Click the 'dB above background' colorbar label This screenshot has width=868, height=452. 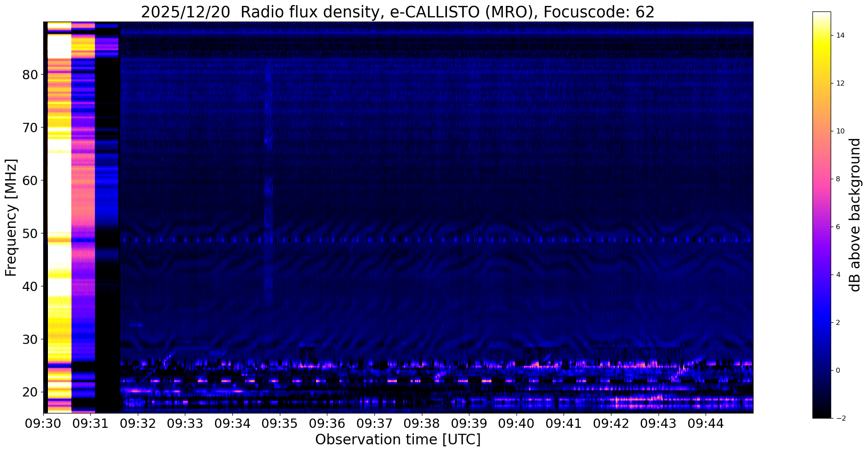[x=855, y=215]
